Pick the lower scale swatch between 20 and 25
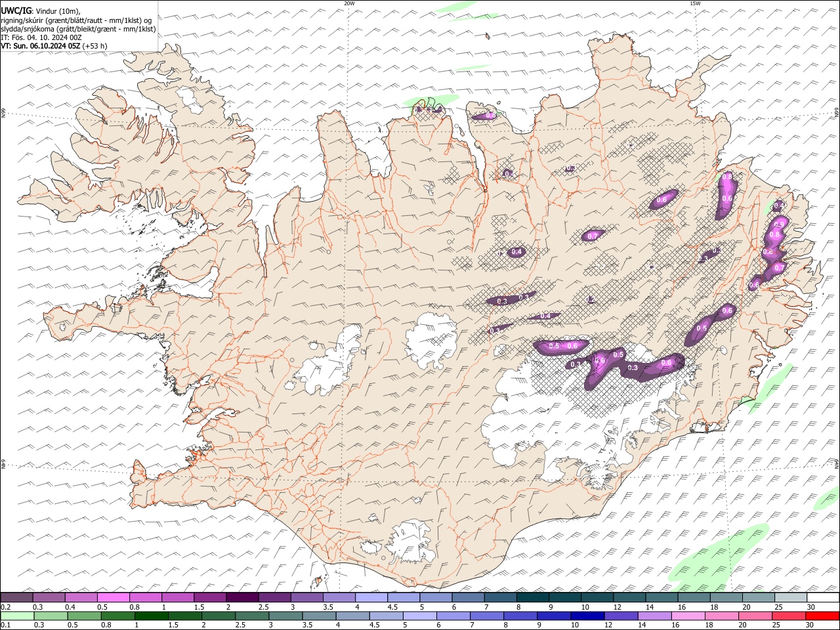Screen dimensions: 840x630 [755, 616]
